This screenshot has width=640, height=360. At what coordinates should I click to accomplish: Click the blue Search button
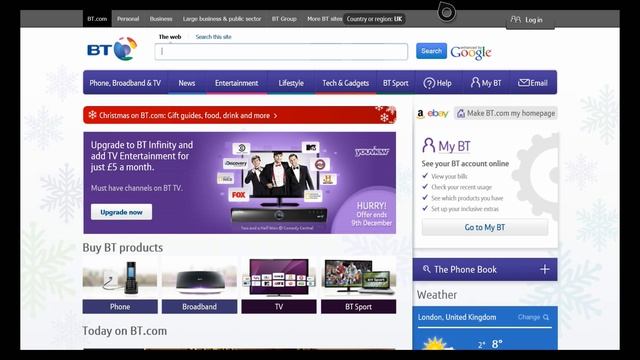click(x=431, y=51)
